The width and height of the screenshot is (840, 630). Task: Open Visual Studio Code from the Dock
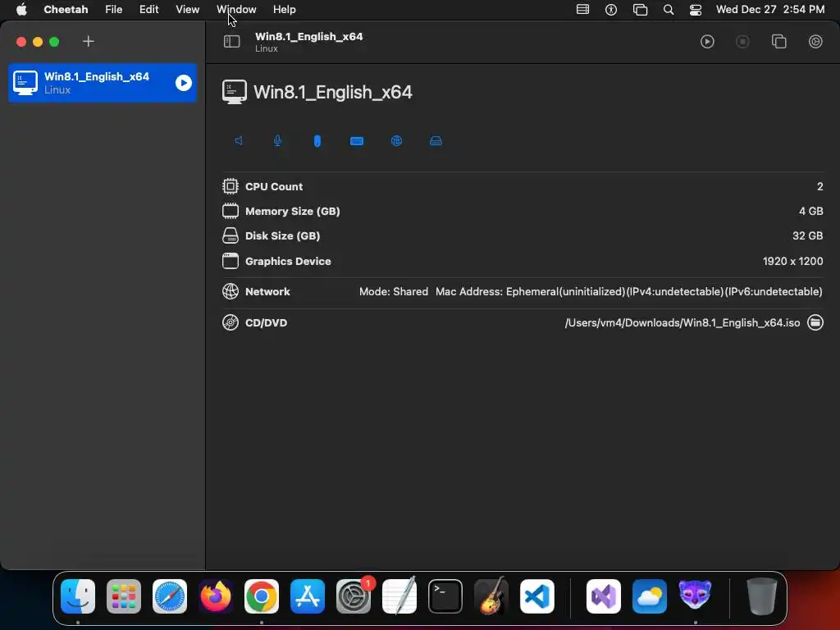(537, 596)
